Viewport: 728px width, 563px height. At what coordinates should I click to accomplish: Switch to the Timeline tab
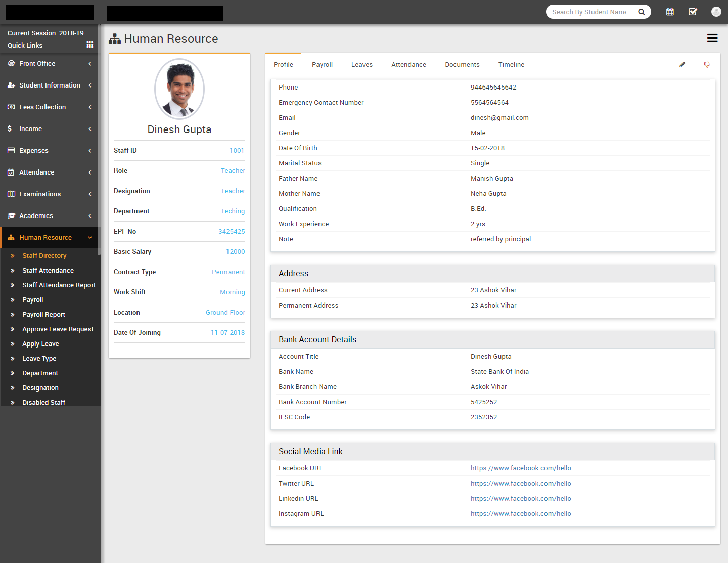(x=511, y=65)
